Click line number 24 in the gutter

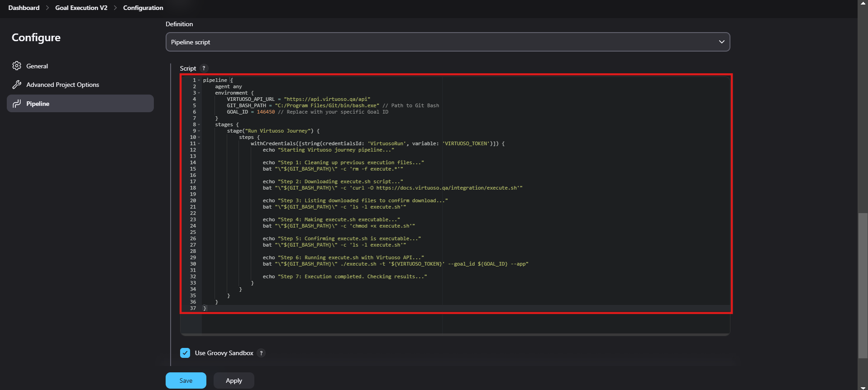pyautogui.click(x=193, y=226)
